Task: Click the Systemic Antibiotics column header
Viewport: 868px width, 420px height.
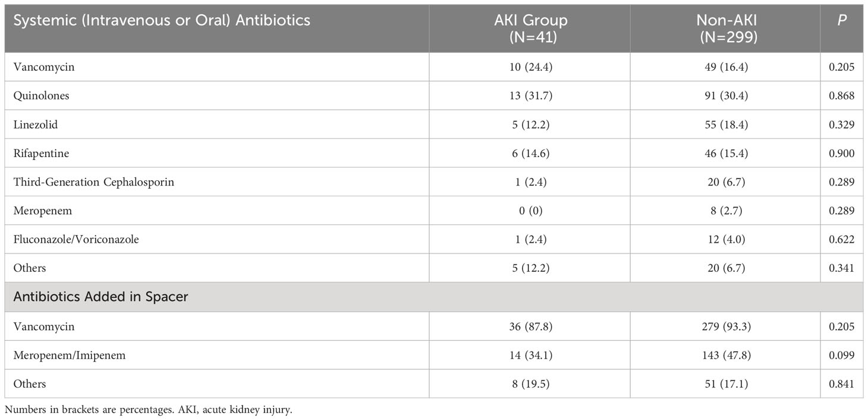Action: click(162, 20)
